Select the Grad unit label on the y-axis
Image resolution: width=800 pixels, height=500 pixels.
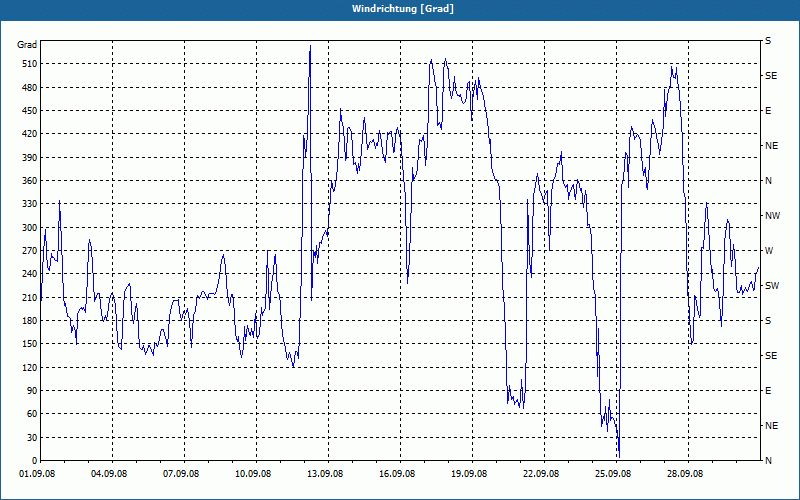[27, 45]
